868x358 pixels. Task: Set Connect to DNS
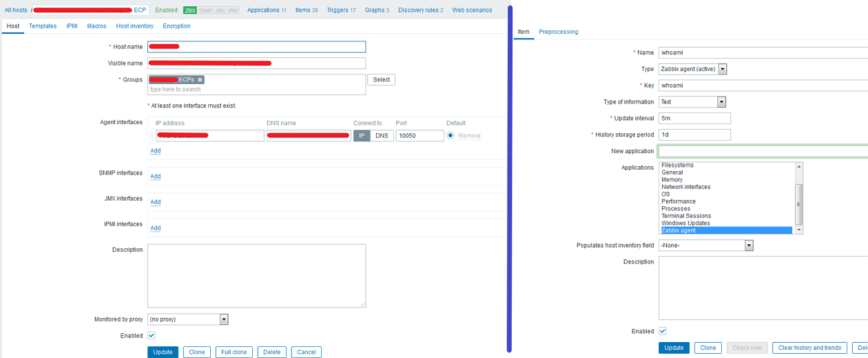pyautogui.click(x=382, y=136)
